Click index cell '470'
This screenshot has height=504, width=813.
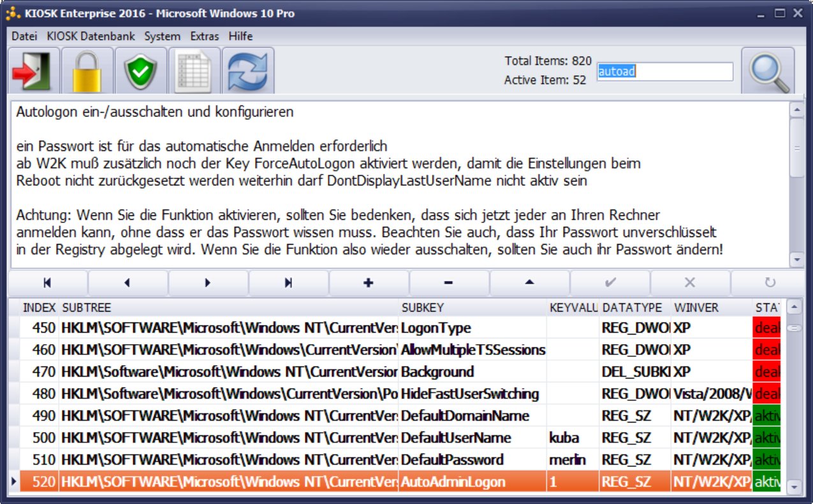click(x=39, y=372)
